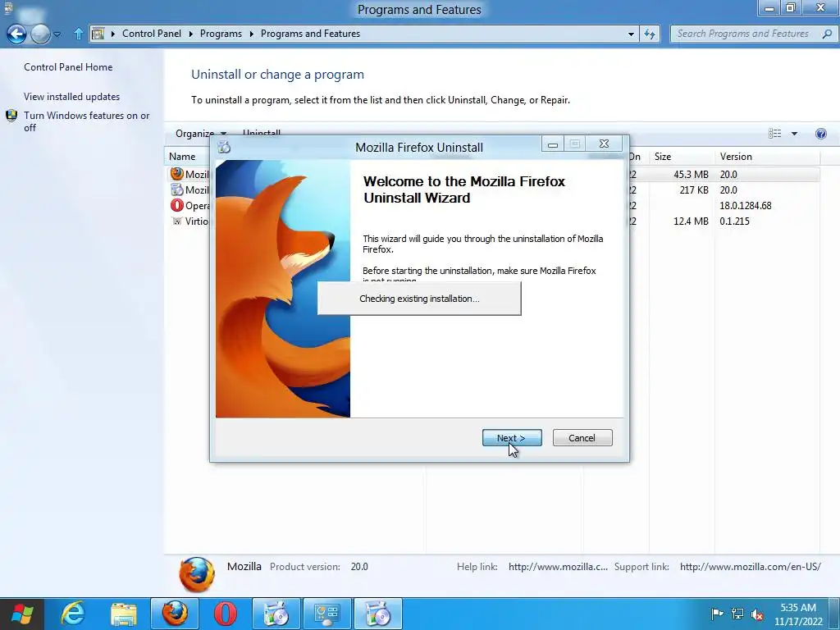Viewport: 840px width, 630px height.
Task: Click the 217 KB size cell
Action: tap(694, 190)
